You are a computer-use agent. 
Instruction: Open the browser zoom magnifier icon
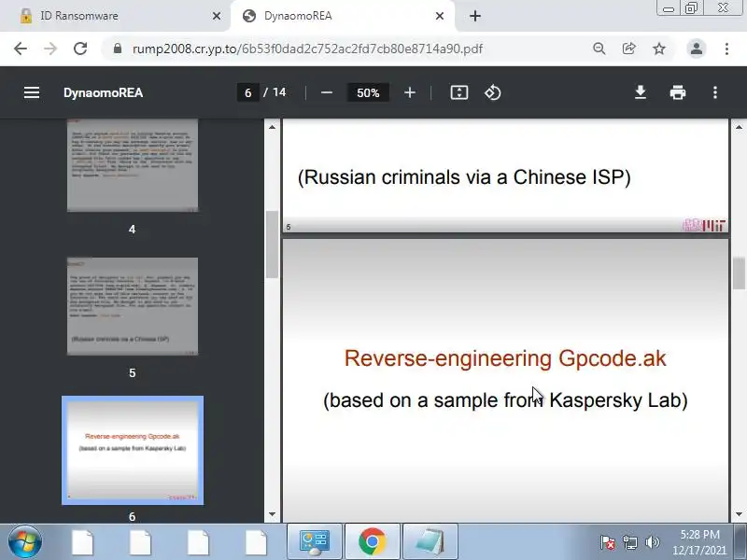click(x=599, y=49)
